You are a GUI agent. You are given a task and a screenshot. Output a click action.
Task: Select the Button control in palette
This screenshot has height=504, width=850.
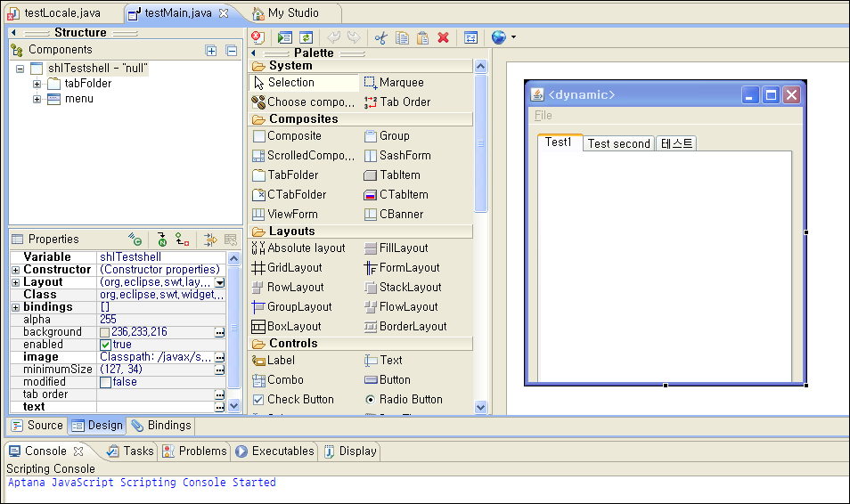[387, 380]
